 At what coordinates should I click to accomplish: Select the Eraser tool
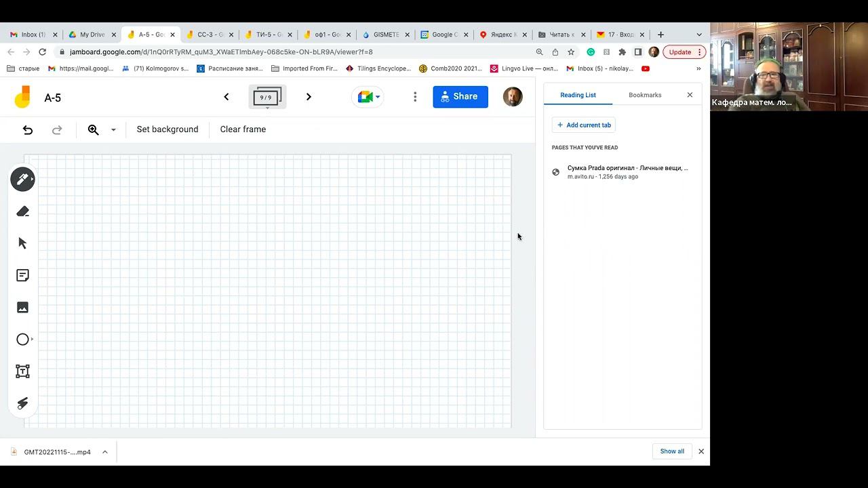tap(22, 211)
